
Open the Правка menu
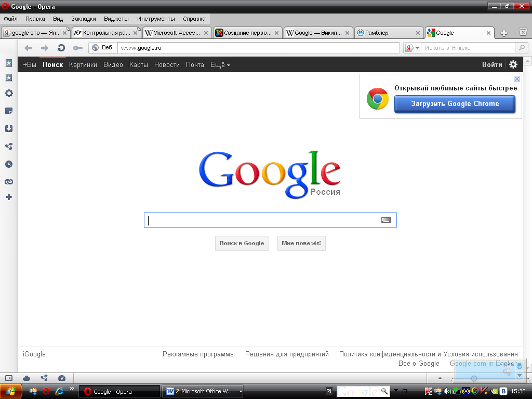click(x=35, y=19)
